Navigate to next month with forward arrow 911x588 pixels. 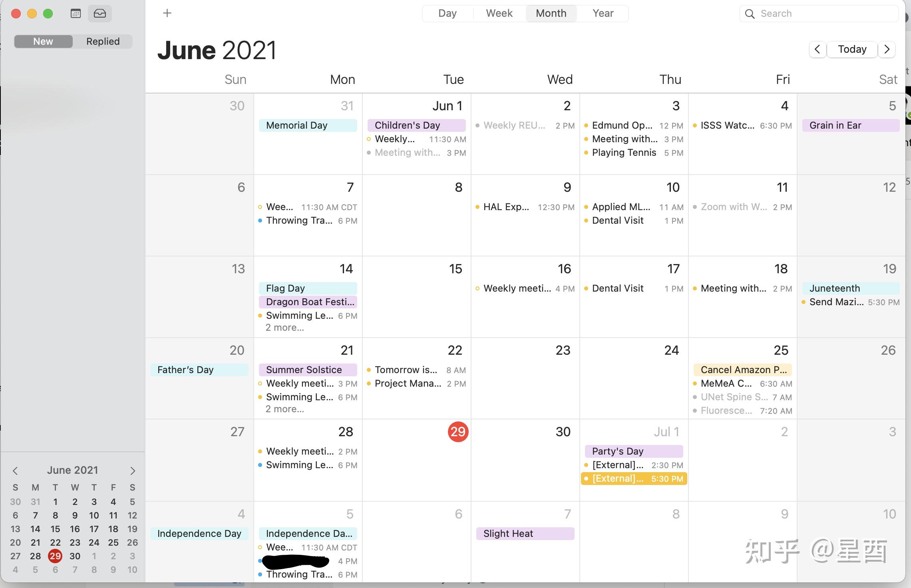click(889, 48)
